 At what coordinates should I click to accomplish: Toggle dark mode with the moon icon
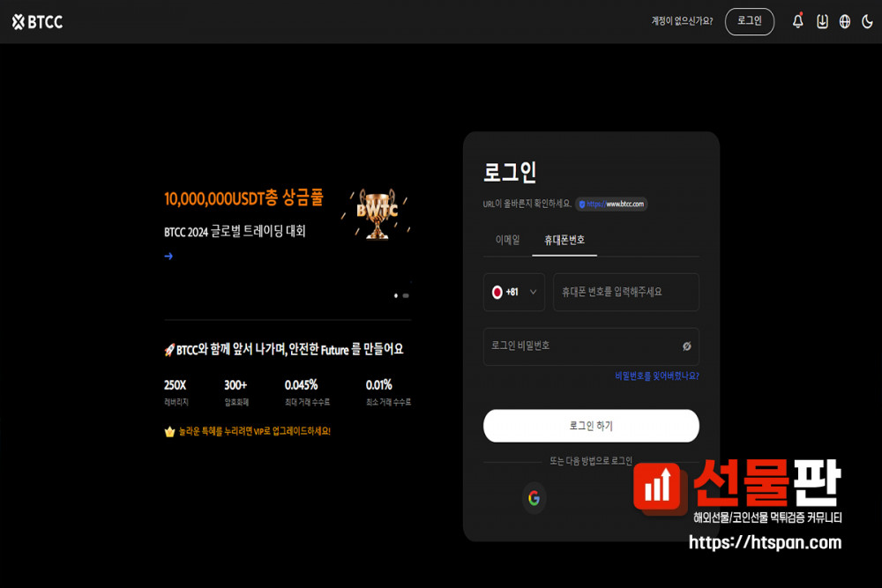click(868, 21)
